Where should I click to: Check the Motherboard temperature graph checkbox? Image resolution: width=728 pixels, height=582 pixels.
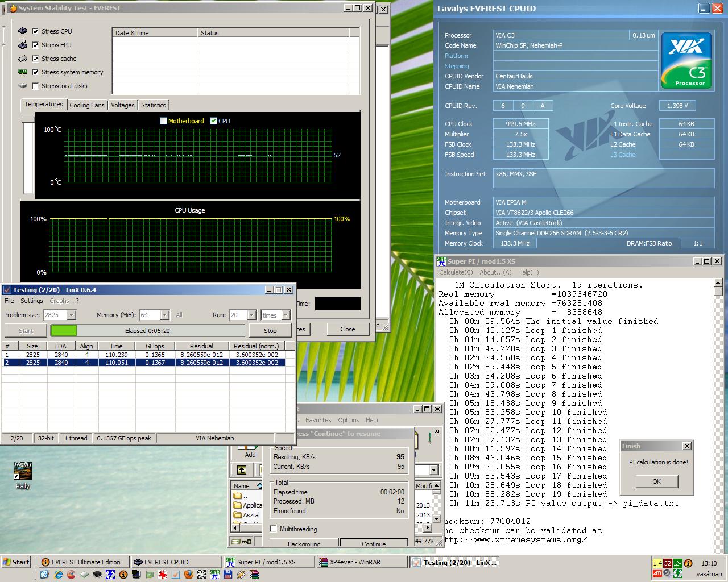click(x=164, y=121)
